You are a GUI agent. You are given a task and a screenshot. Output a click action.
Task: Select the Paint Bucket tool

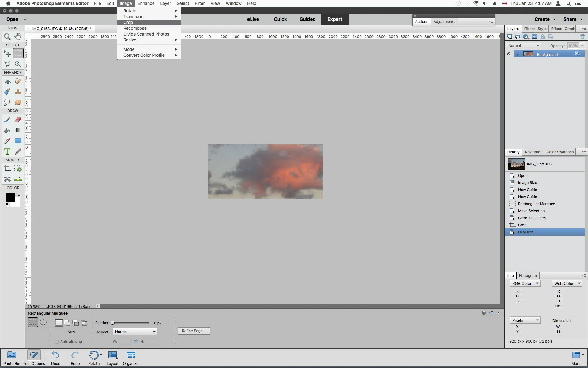(7, 130)
